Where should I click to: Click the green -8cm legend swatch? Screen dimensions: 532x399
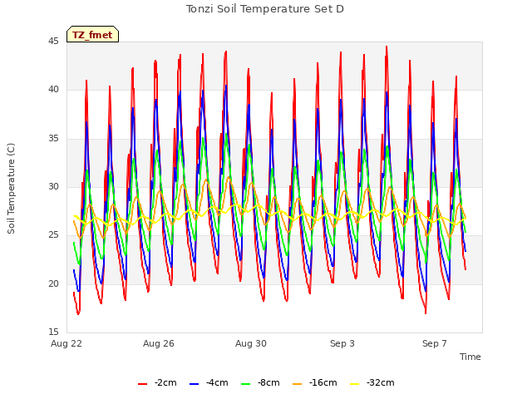(x=246, y=384)
